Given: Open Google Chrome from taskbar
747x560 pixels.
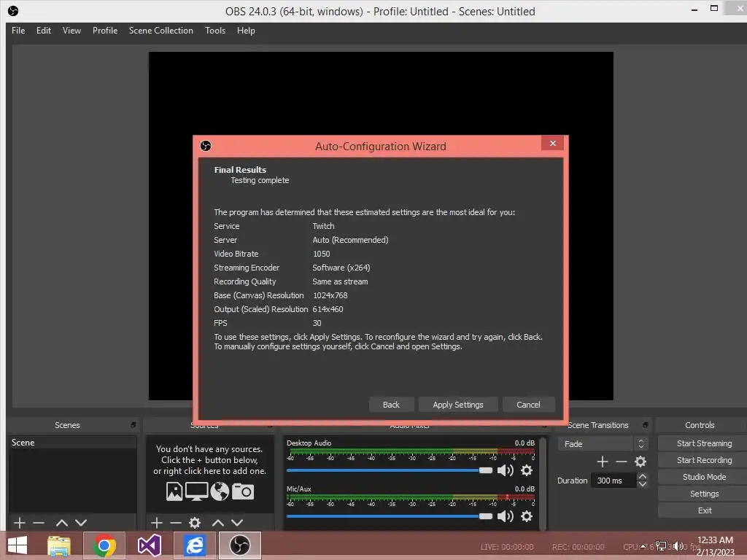Looking at the screenshot, I should [x=104, y=545].
